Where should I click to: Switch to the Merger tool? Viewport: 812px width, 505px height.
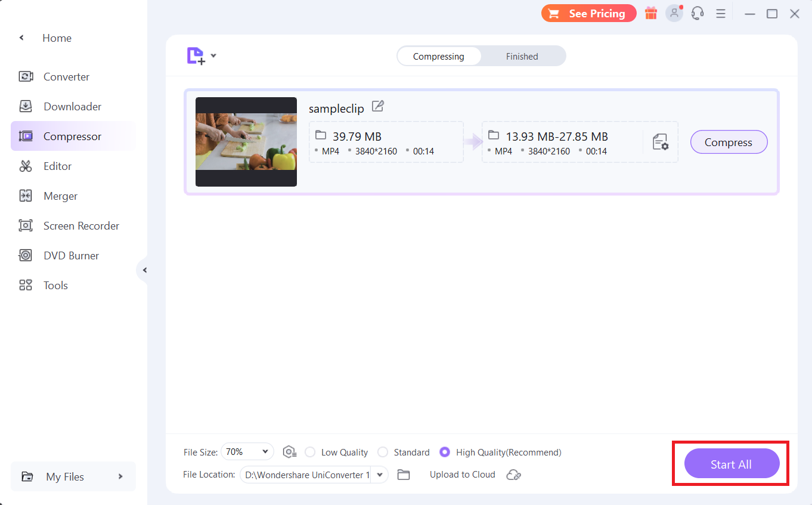tap(60, 196)
